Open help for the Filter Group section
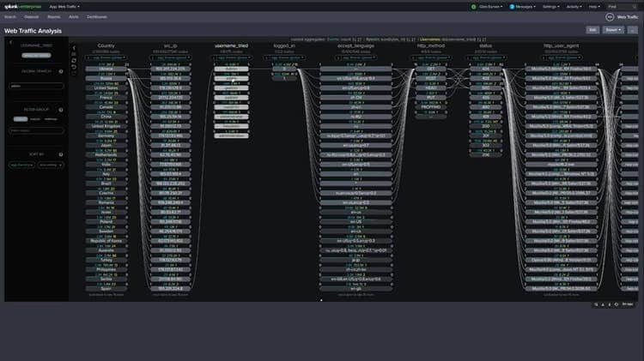This screenshot has width=644, height=361. click(x=61, y=109)
